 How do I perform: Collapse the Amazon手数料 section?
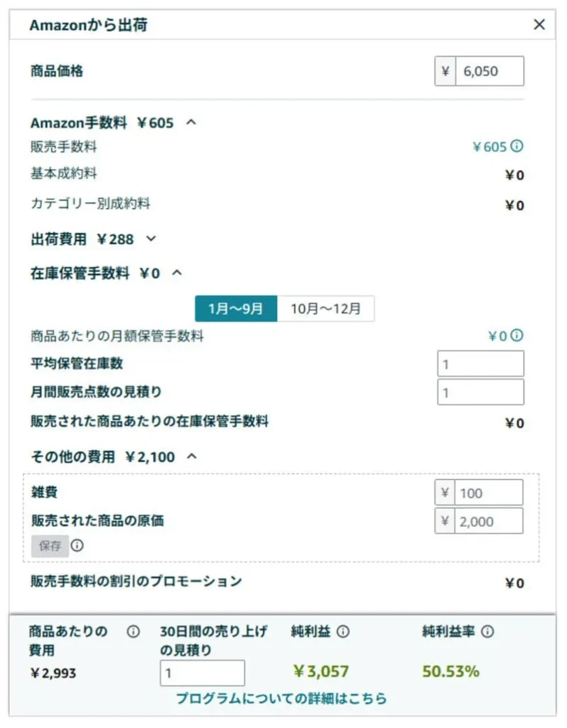tap(191, 122)
